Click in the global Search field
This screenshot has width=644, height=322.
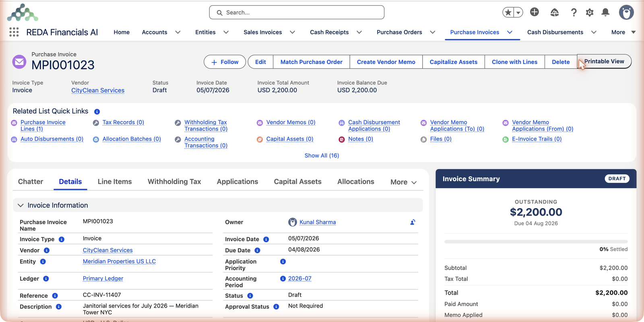point(297,12)
